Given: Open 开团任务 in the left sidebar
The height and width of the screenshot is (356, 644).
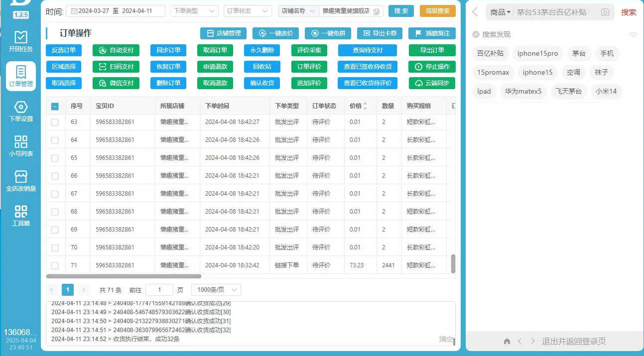Looking at the screenshot, I should point(20,41).
